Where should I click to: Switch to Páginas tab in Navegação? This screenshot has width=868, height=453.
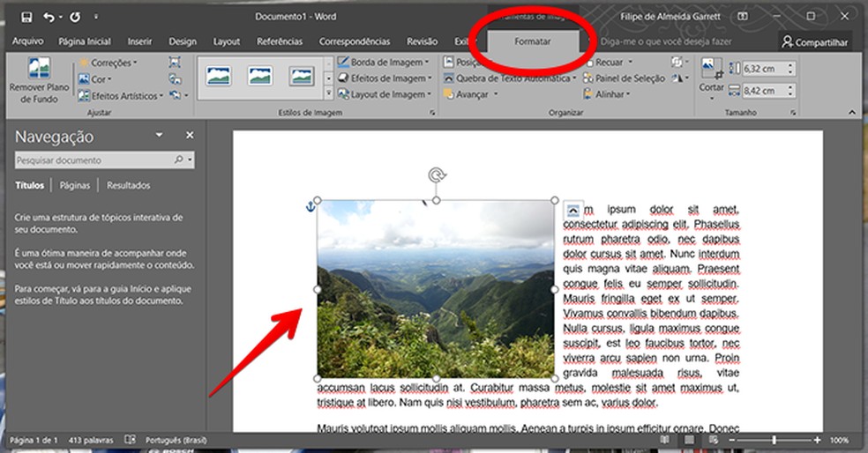click(x=75, y=186)
